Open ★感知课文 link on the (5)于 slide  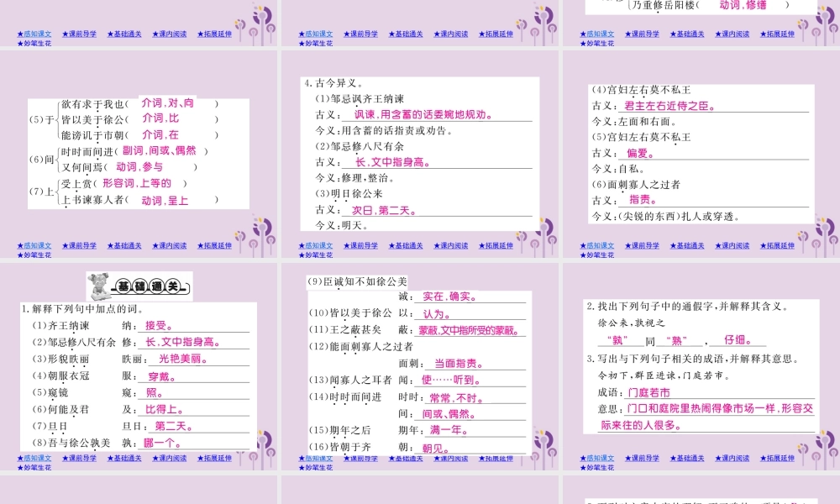pyautogui.click(x=34, y=246)
